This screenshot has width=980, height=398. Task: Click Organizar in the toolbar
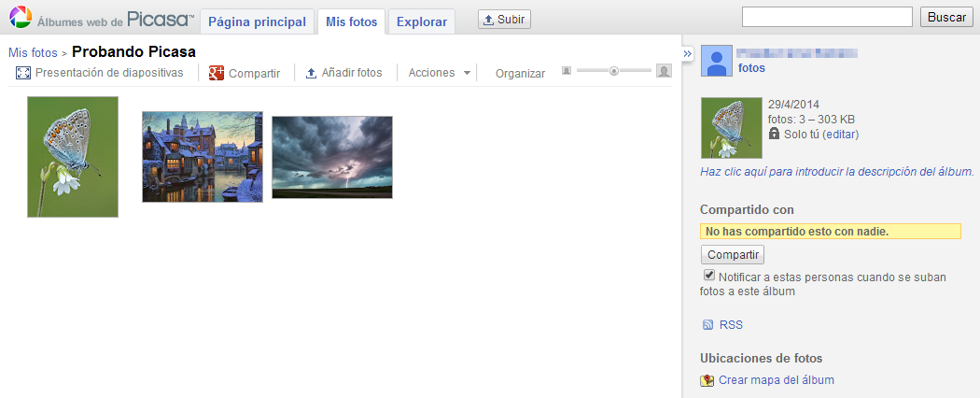[520, 73]
